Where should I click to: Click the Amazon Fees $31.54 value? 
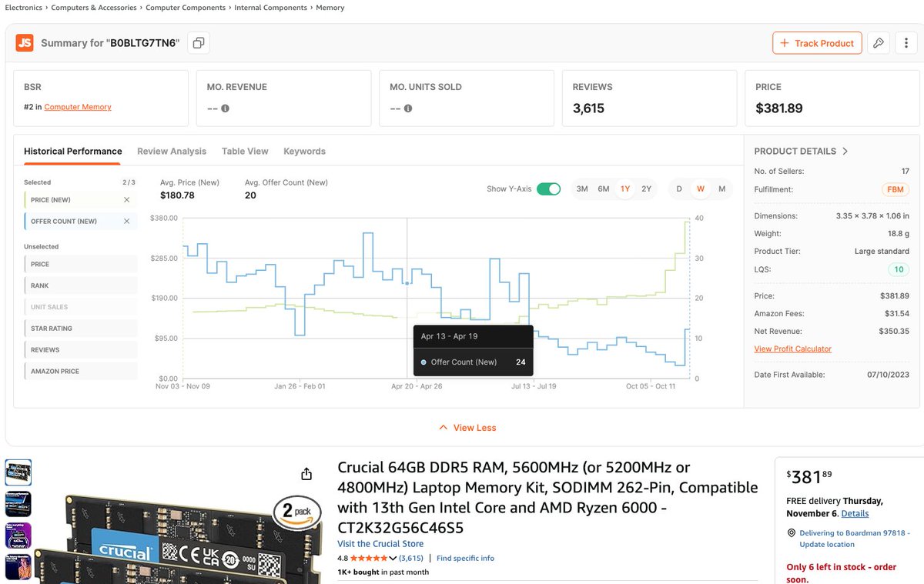pos(897,314)
